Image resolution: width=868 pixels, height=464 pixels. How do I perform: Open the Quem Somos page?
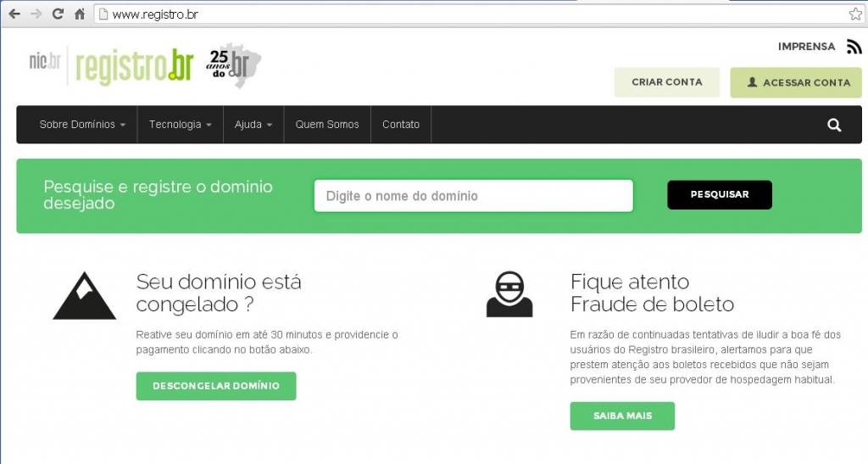pyautogui.click(x=327, y=125)
